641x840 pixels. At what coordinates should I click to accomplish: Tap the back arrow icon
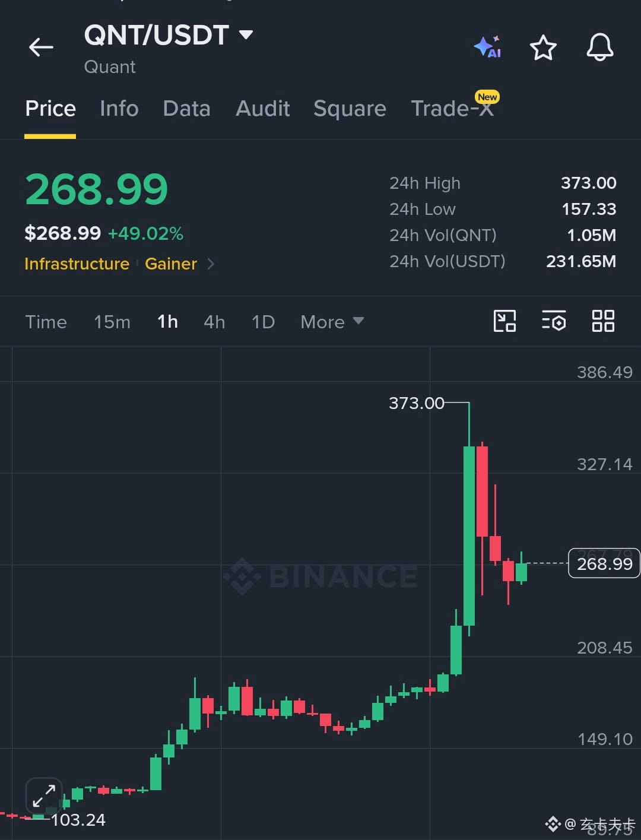coord(41,47)
